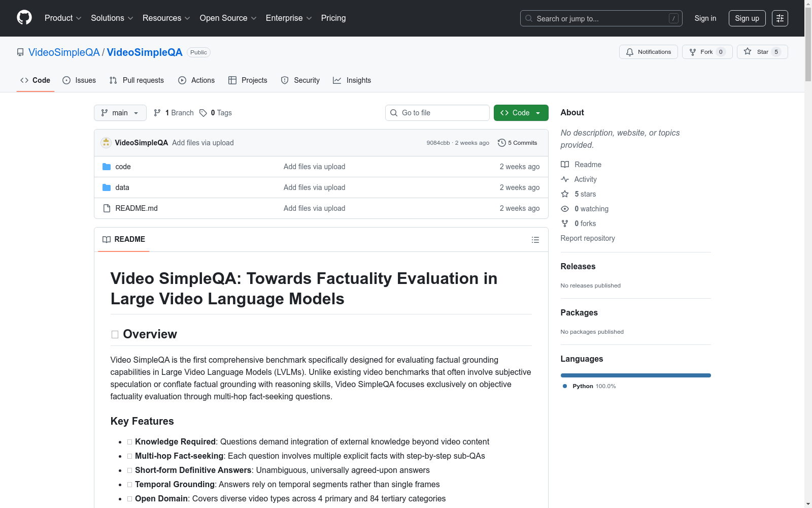Open the Insights tab
This screenshot has width=812, height=508.
tap(352, 80)
